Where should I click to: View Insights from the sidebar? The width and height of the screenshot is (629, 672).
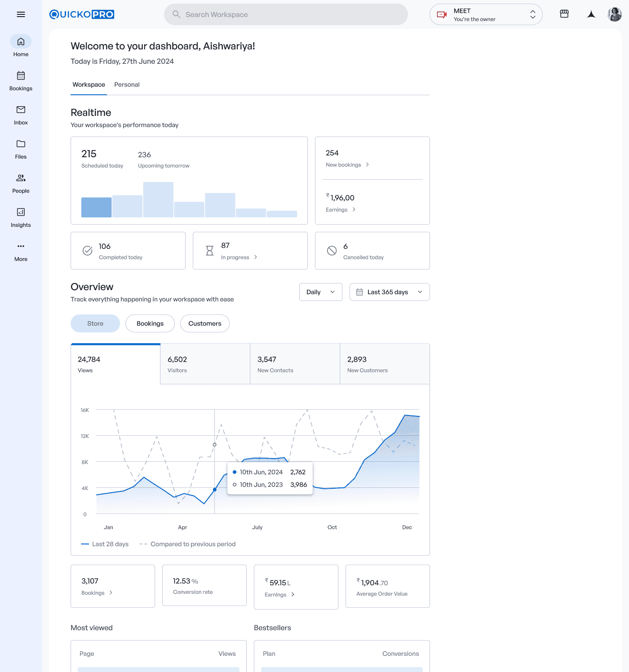point(21,217)
